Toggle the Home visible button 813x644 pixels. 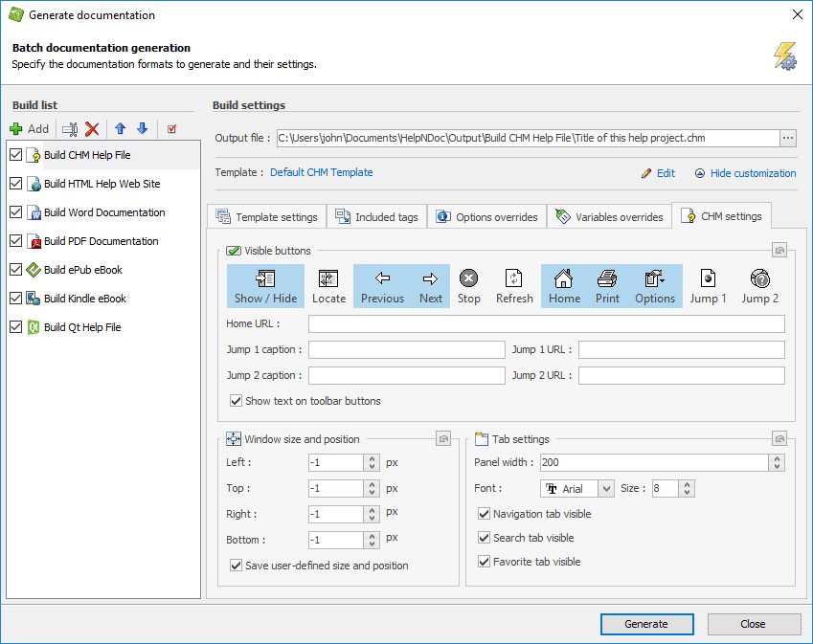pos(564,286)
